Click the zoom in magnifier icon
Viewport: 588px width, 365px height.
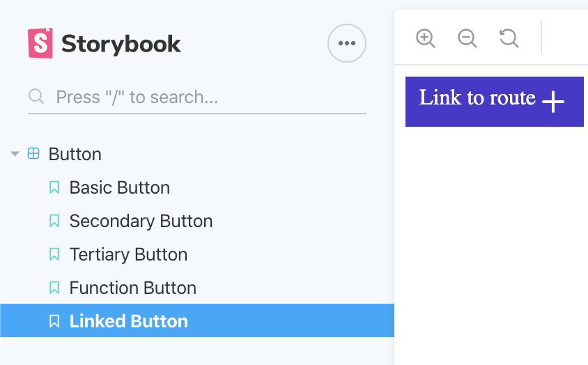pyautogui.click(x=425, y=38)
